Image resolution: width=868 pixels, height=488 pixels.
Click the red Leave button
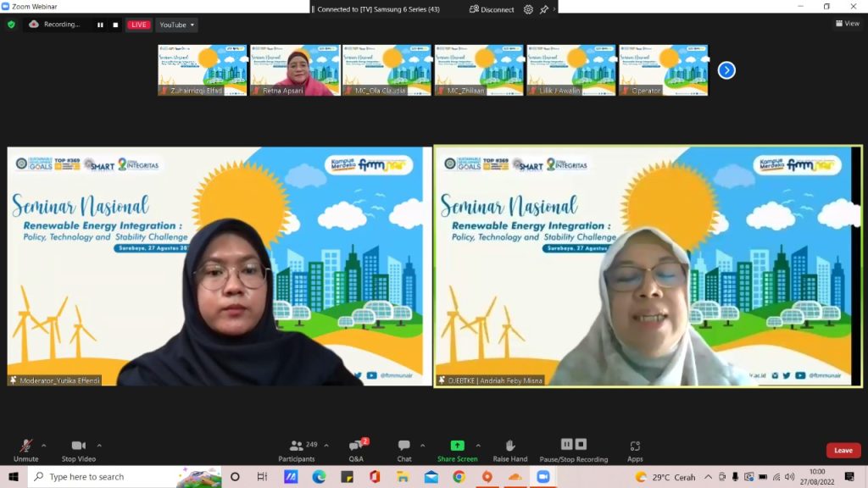click(x=843, y=451)
